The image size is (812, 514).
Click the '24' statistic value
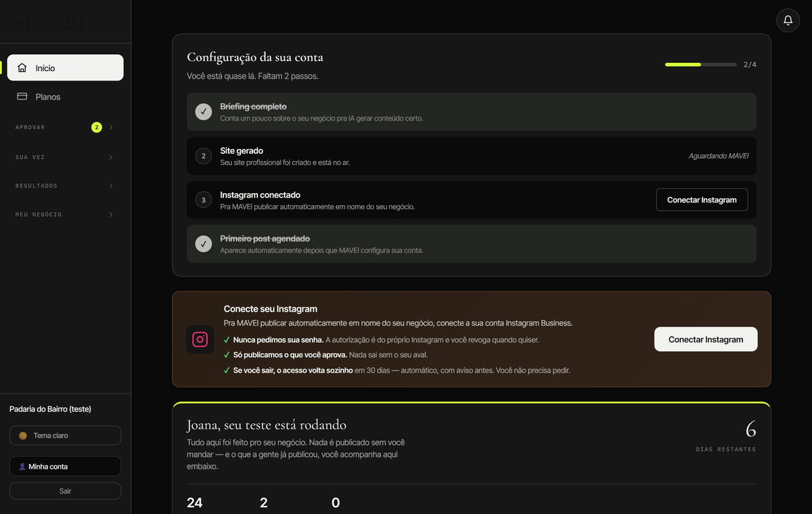click(x=194, y=502)
